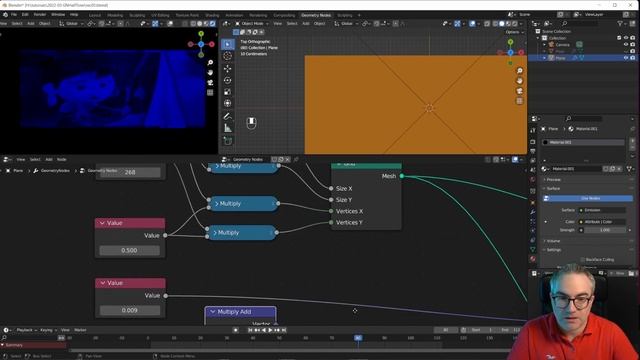Switch to the Shading workspace tab
The height and width of the screenshot is (360, 640).
pyautogui.click(x=212, y=15)
